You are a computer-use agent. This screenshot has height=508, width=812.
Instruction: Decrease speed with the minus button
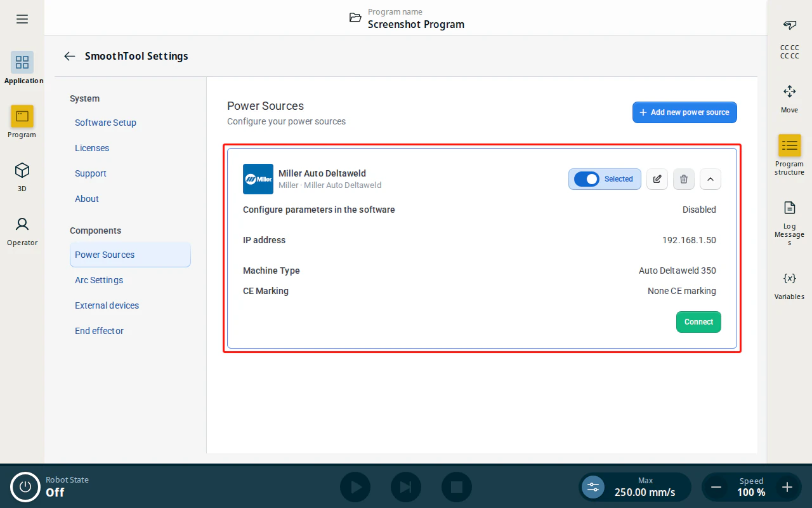click(716, 487)
